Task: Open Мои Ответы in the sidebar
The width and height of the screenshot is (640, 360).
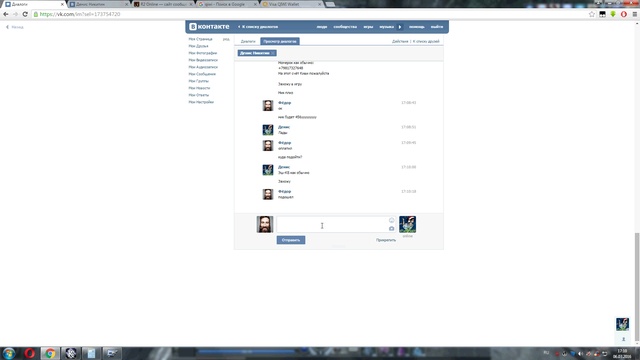Action: coord(198,95)
